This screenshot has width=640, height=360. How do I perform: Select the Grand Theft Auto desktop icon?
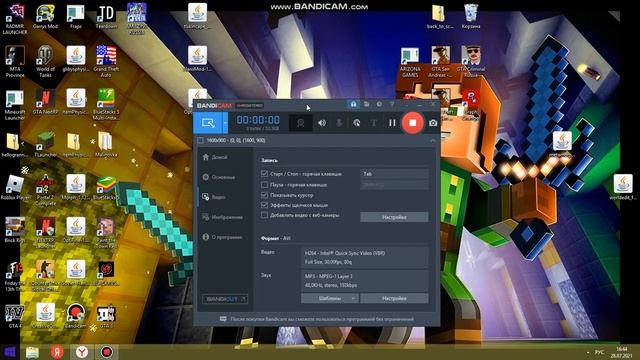106,61
